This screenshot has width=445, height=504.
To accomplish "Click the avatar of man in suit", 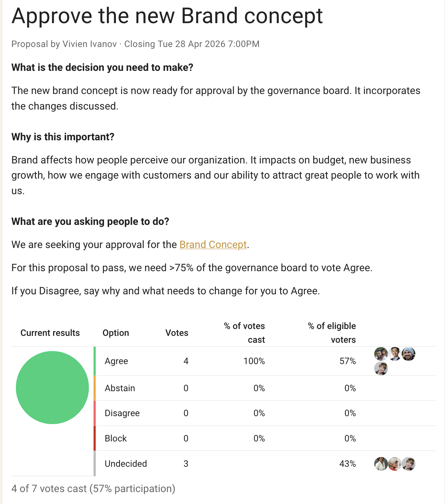I will 395,354.
